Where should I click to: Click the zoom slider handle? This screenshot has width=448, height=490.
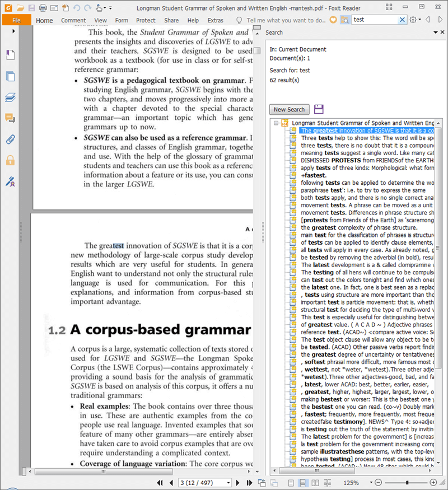coord(408,483)
